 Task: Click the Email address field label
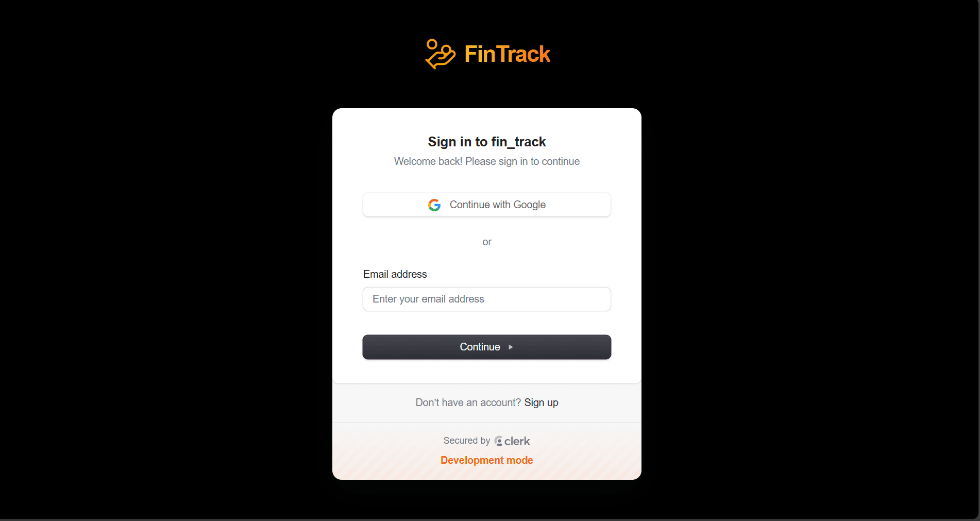[395, 274]
